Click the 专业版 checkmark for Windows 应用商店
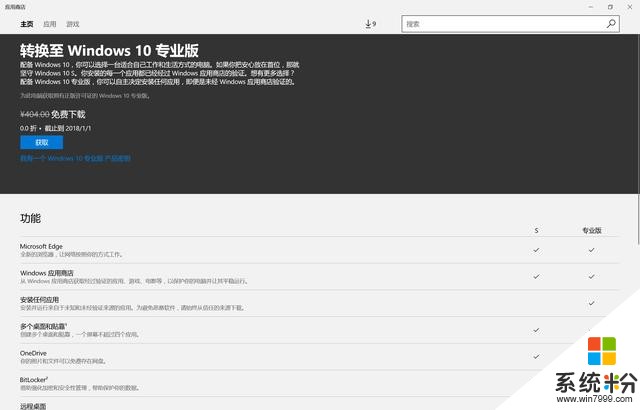This screenshot has width=640, height=410. coord(591,277)
